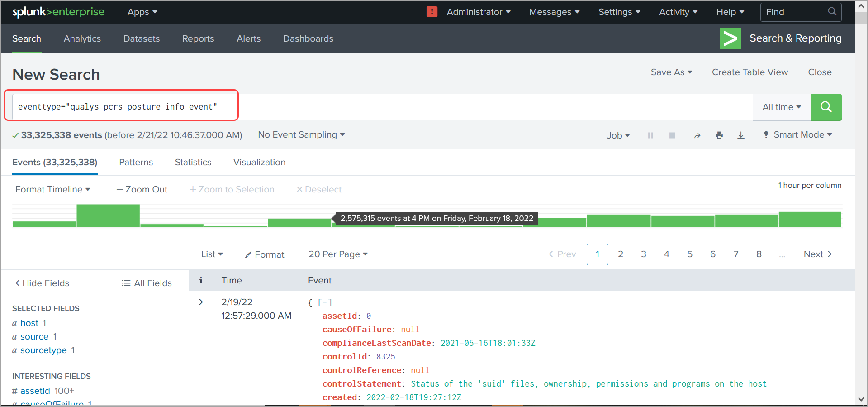Switch to the Statistics tab
868x407 pixels.
[x=193, y=162]
